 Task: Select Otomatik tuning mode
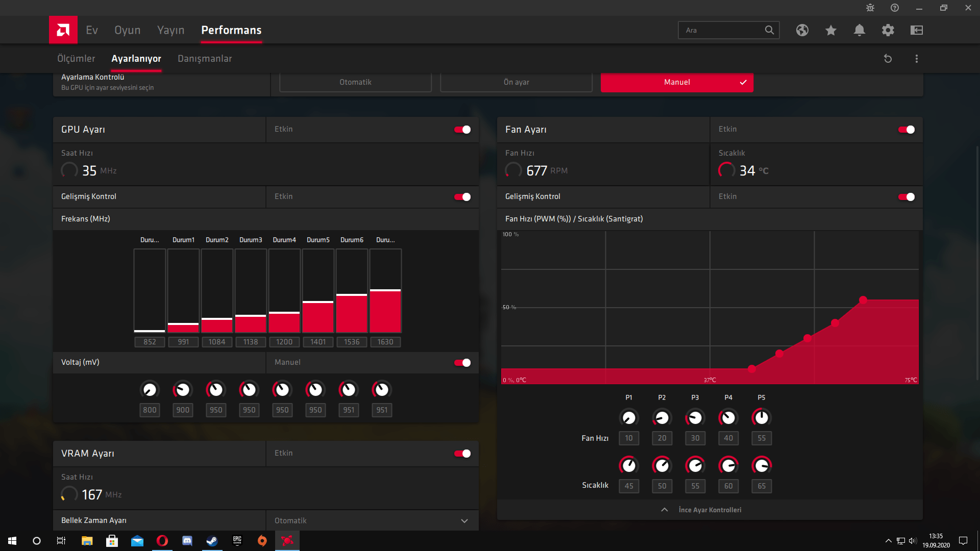(355, 82)
